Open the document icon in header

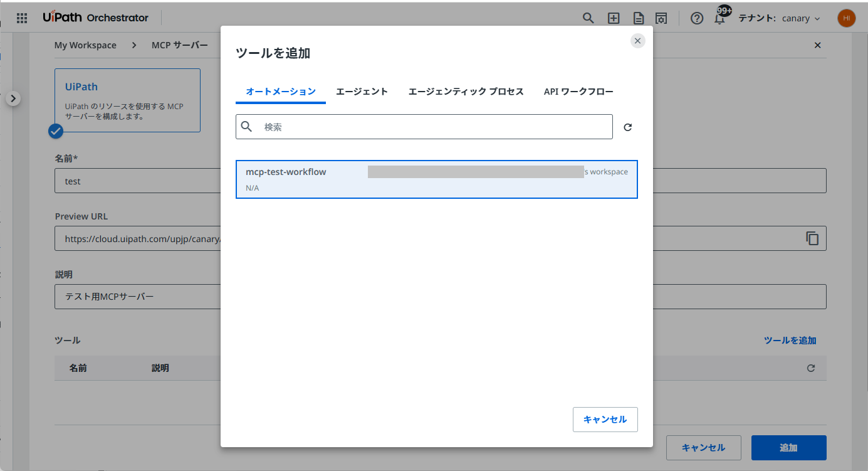638,18
